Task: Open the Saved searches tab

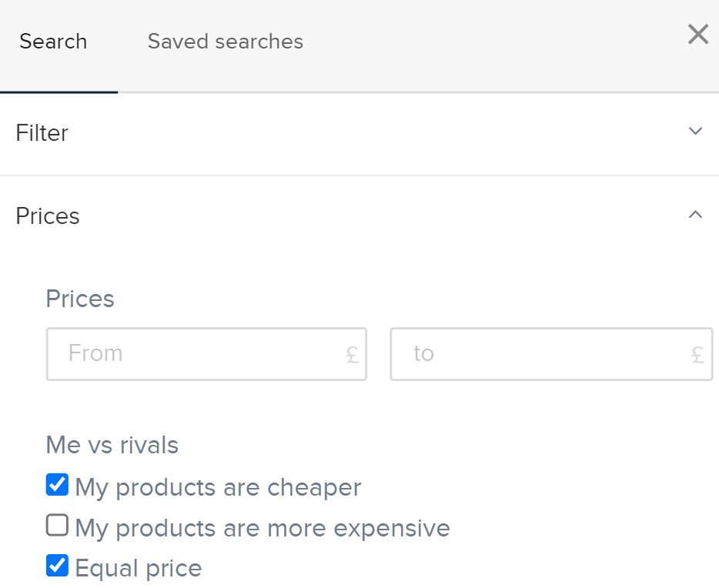Action: [225, 42]
